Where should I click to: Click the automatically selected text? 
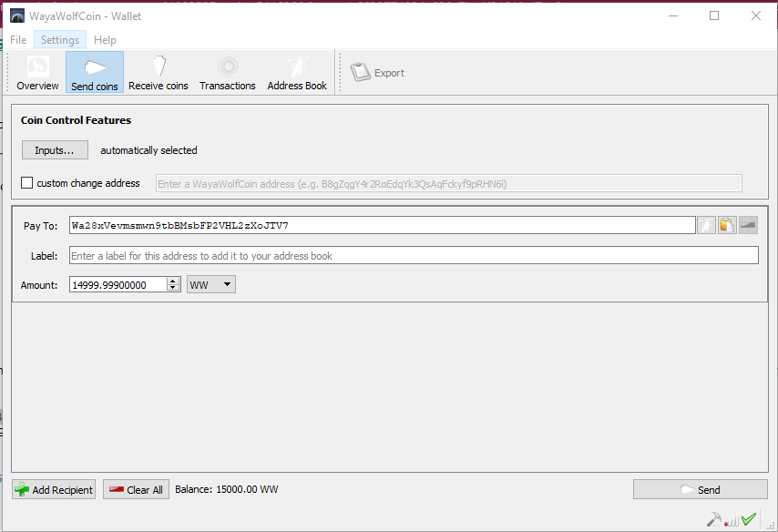(x=148, y=150)
